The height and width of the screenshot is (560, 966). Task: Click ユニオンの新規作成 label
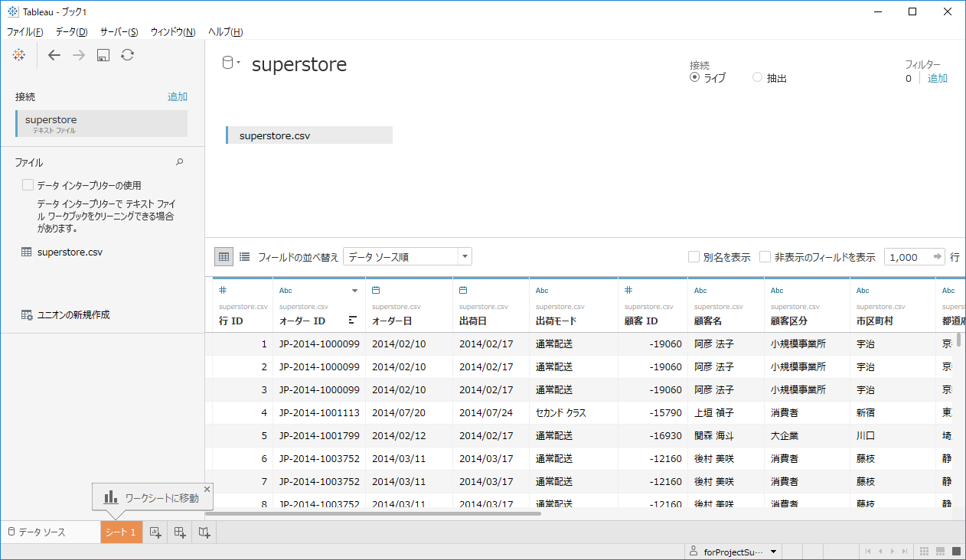click(x=73, y=314)
